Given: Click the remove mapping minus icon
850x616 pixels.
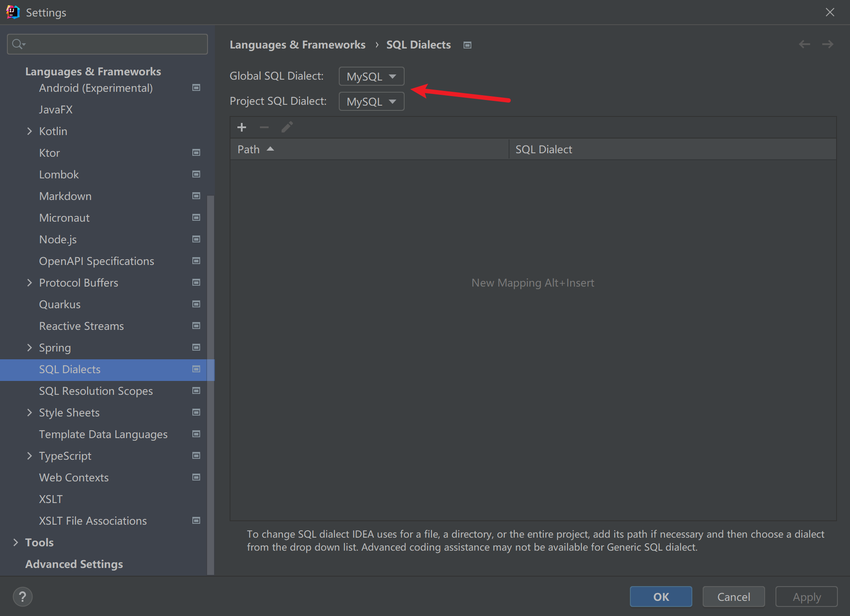Looking at the screenshot, I should [x=264, y=127].
